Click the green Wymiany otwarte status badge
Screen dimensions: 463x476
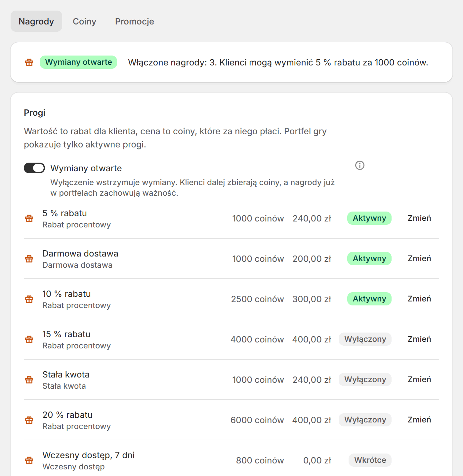(x=78, y=62)
